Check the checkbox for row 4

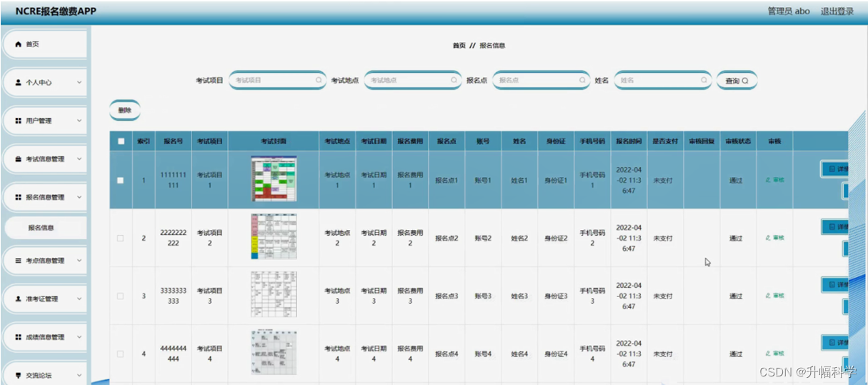[121, 354]
